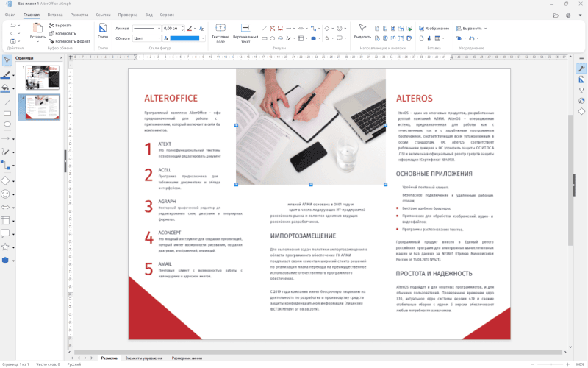Click the undo arrow icon
Image resolution: width=588 pixels, height=368 pixels.
12,26
